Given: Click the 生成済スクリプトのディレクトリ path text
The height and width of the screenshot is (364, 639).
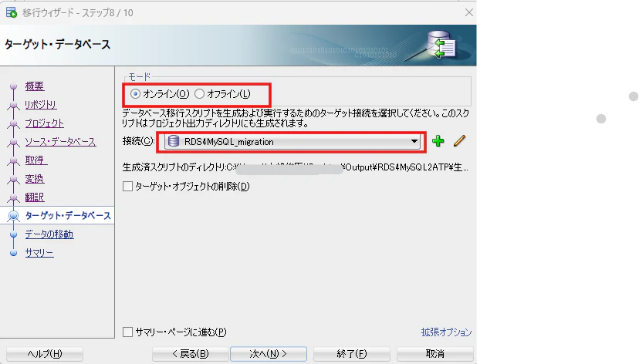Looking at the screenshot, I should pyautogui.click(x=296, y=167).
